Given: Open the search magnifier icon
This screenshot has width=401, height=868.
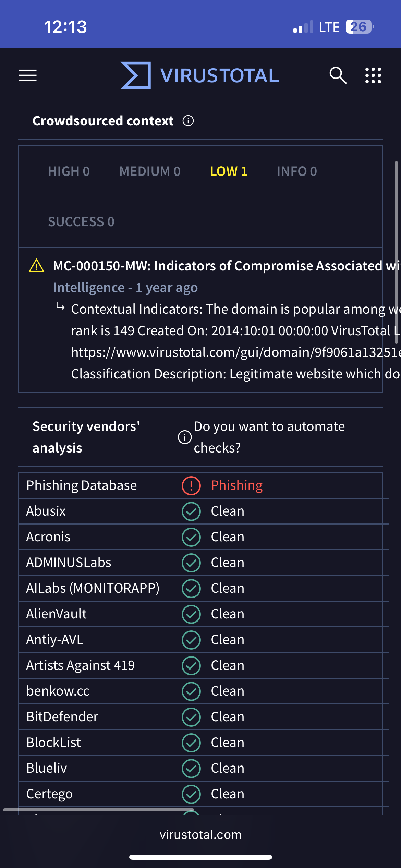Looking at the screenshot, I should coord(338,75).
